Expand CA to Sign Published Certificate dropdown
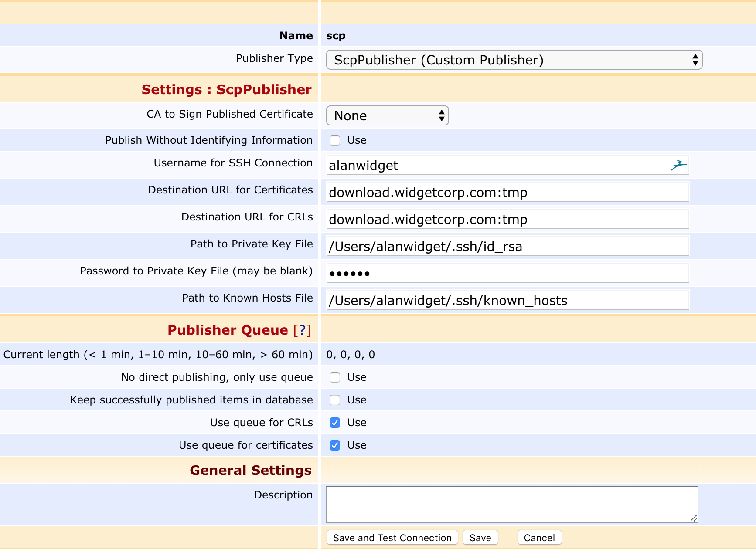Image resolution: width=756 pixels, height=549 pixels. point(387,116)
